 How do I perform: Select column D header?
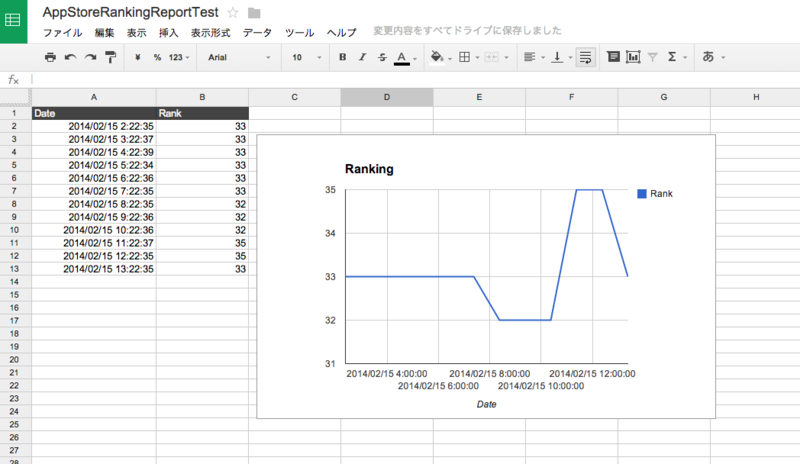387,97
